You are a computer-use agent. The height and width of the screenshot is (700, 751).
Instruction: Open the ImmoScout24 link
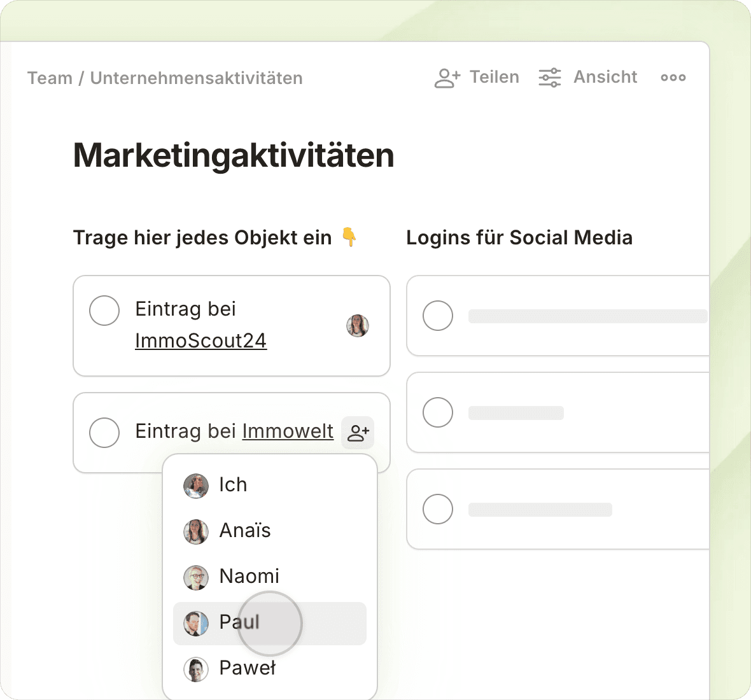[x=200, y=341]
